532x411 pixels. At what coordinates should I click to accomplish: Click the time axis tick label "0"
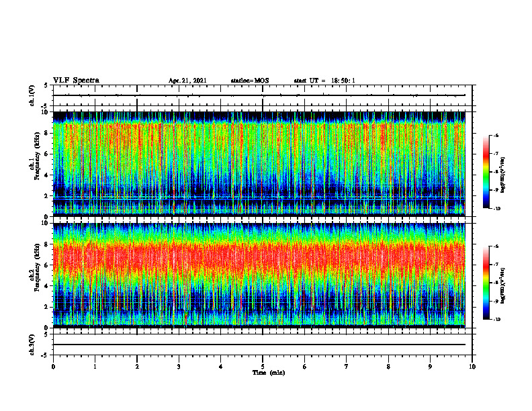(53, 367)
